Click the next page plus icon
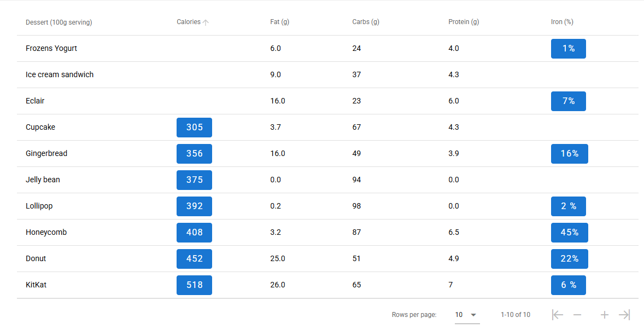This screenshot has width=644, height=329. coord(604,315)
